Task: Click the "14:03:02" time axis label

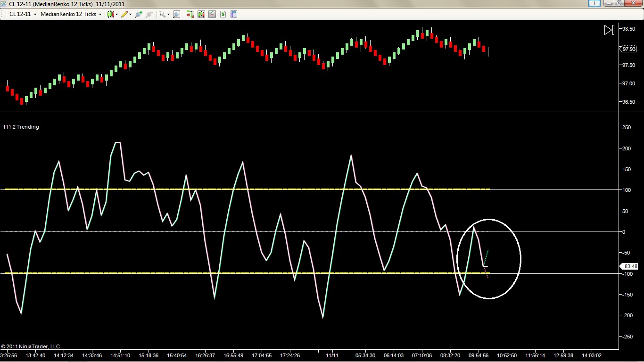Action: tap(592, 355)
